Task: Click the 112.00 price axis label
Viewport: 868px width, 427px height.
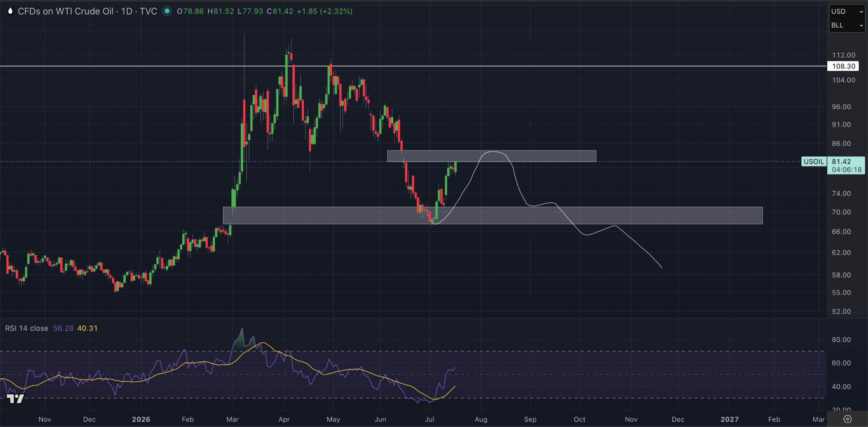Action: coord(843,55)
